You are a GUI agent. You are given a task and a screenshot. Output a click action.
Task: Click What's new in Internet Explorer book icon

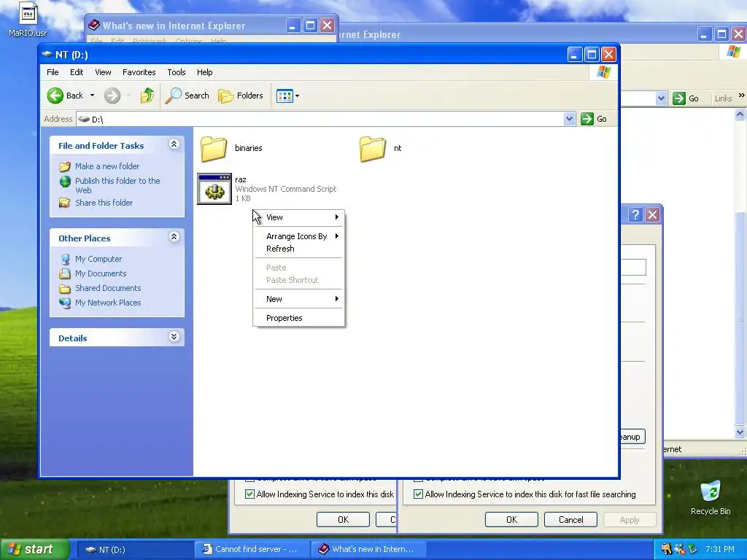[94, 25]
